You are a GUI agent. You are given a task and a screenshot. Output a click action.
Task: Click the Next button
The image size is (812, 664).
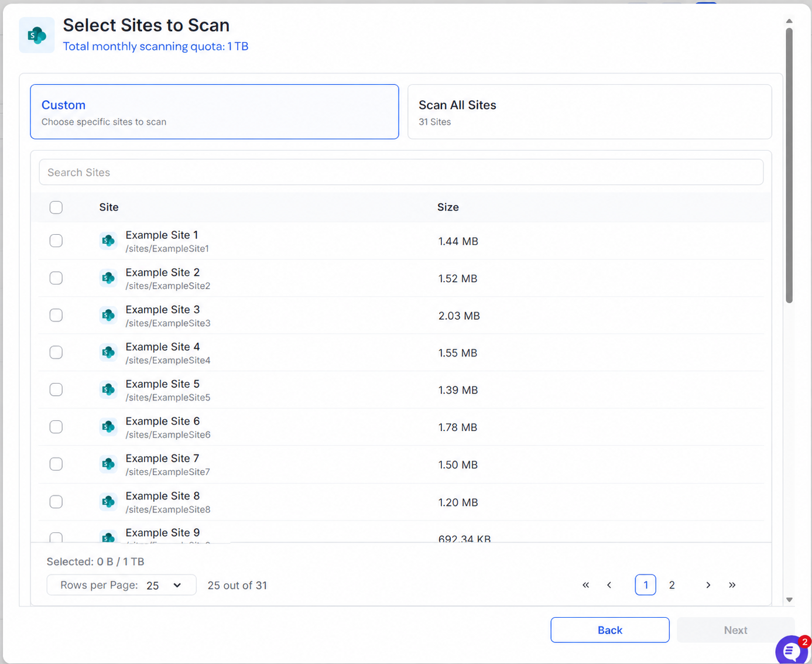click(x=736, y=630)
